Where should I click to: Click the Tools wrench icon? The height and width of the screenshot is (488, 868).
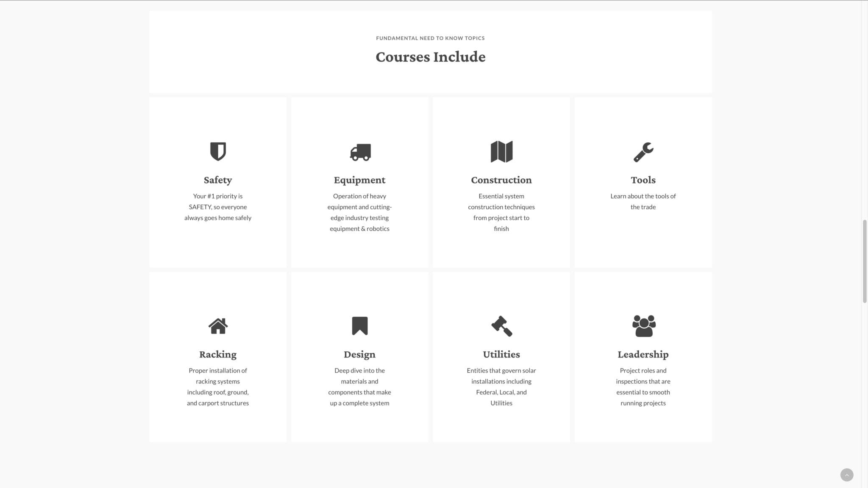[643, 152]
